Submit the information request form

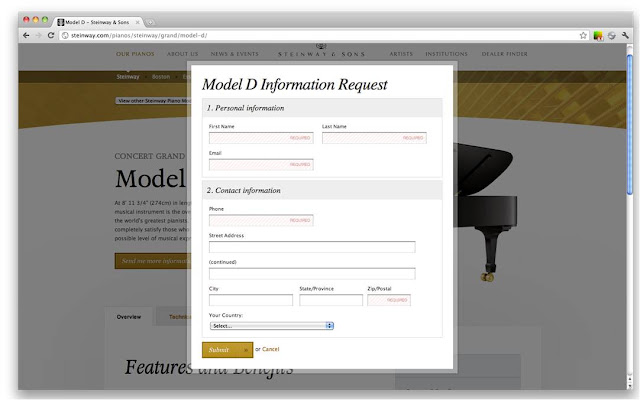227,350
